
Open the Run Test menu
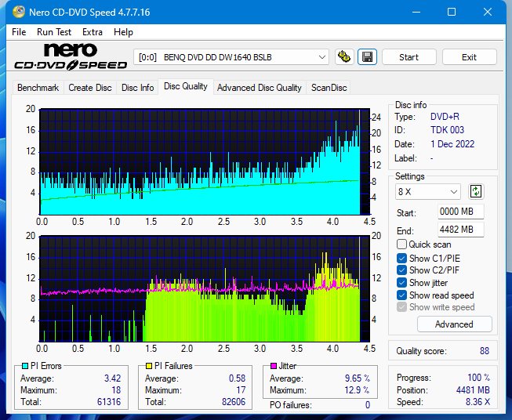(54, 32)
